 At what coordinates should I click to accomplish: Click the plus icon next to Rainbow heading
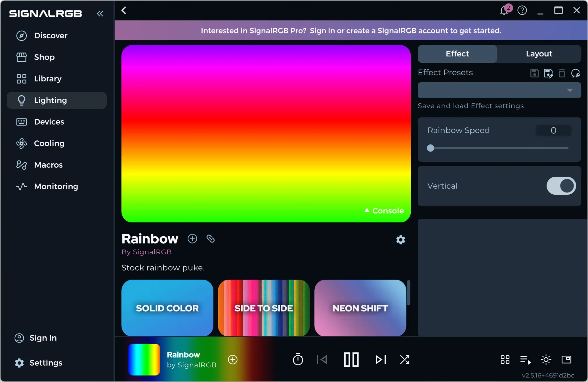pyautogui.click(x=192, y=239)
